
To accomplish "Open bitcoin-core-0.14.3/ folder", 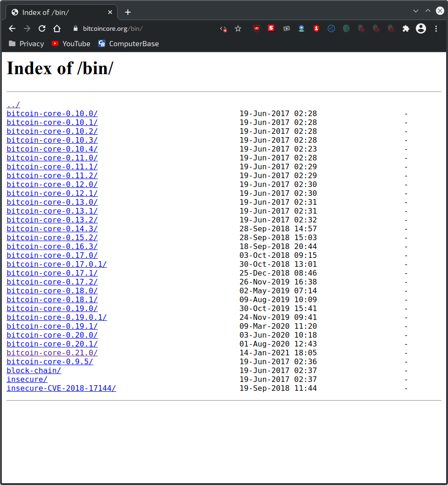I will coord(52,229).
